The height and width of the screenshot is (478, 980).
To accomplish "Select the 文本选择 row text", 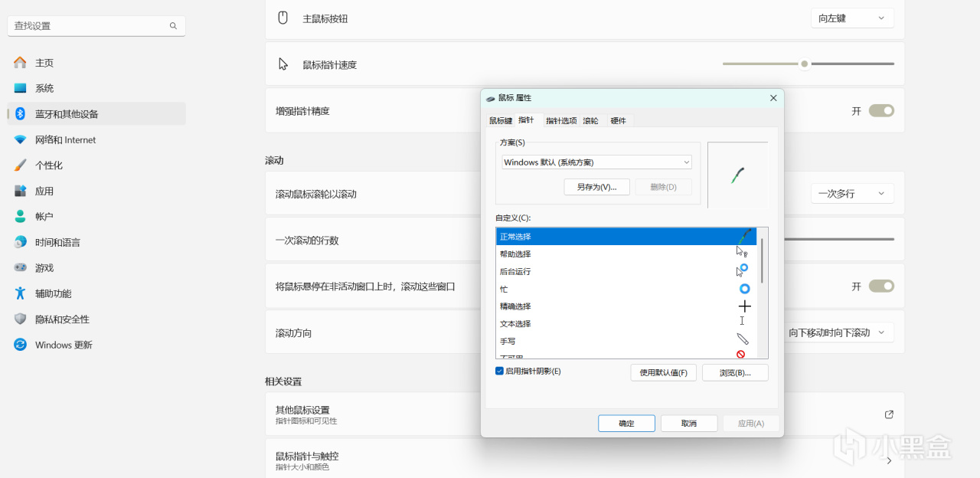I will pos(515,324).
